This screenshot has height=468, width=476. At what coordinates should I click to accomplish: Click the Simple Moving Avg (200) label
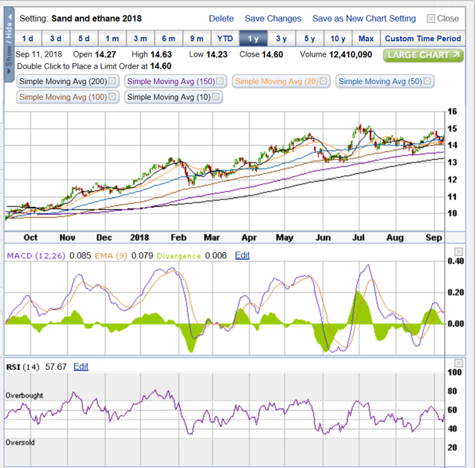pyautogui.click(x=63, y=81)
